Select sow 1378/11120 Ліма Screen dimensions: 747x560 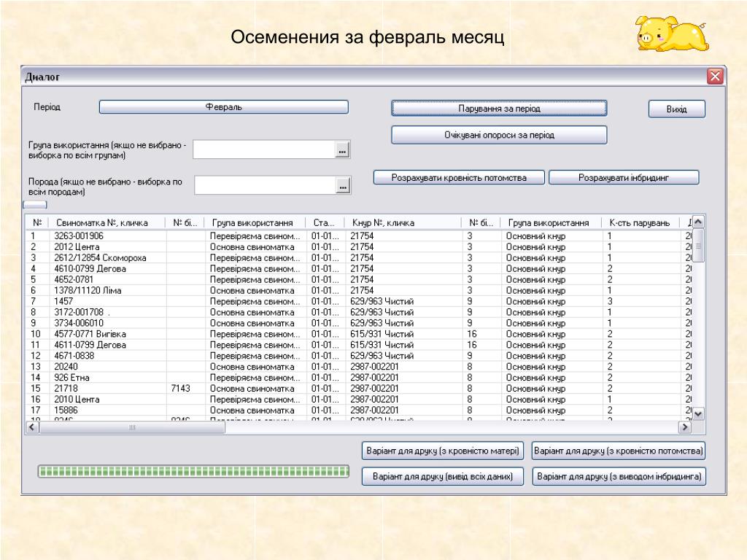[88, 290]
